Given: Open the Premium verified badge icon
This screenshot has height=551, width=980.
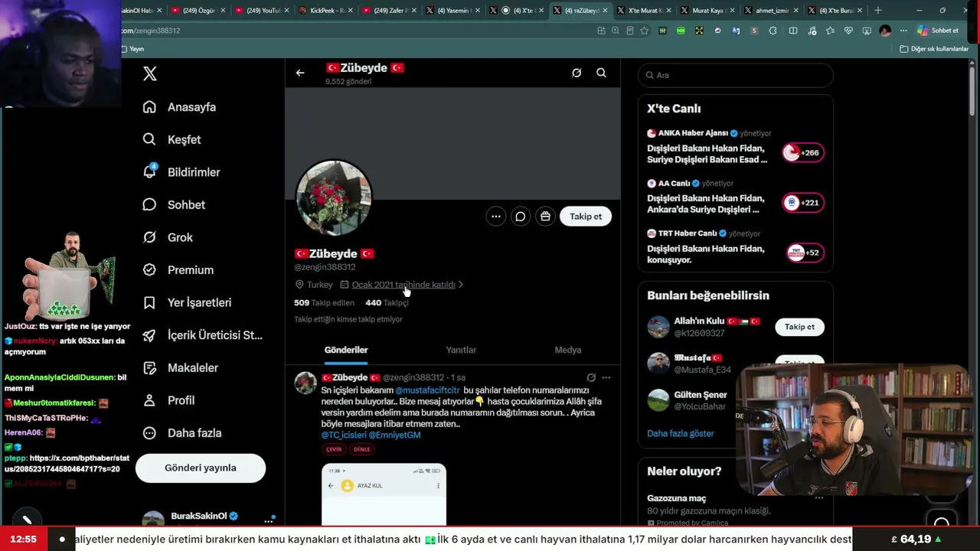Looking at the screenshot, I should (x=150, y=269).
